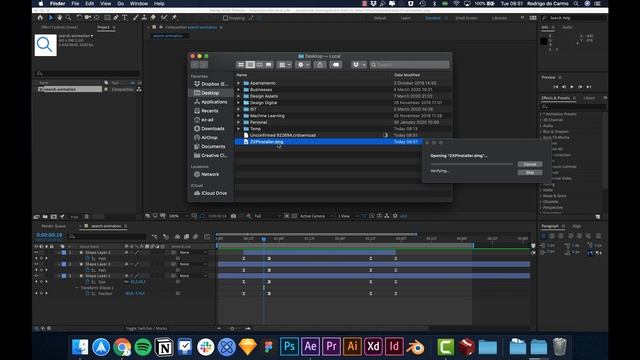Expand the Businesses folder
This screenshot has width=640, height=360.
(238, 90)
